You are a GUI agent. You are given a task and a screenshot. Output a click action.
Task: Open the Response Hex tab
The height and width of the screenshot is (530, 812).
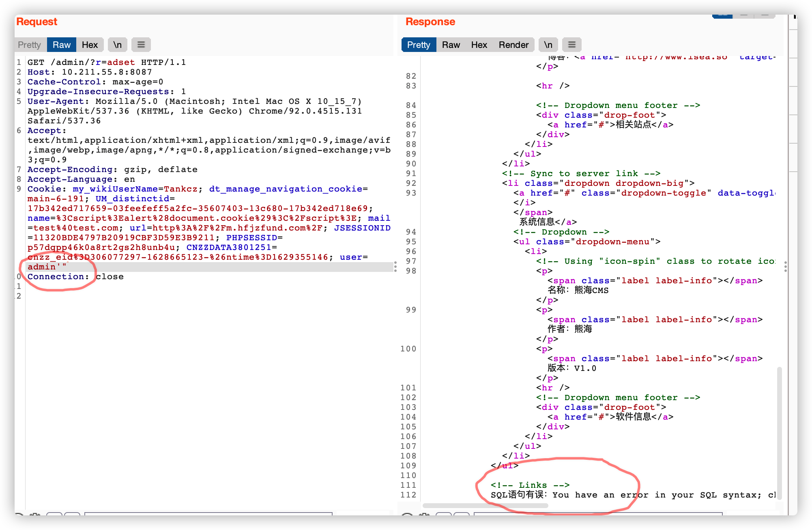click(479, 45)
